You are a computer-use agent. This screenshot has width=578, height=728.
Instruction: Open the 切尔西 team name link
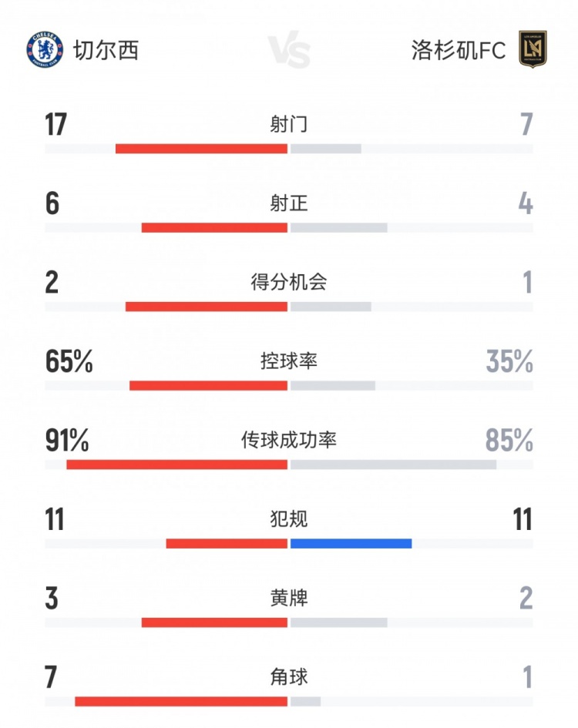pyautogui.click(x=106, y=51)
